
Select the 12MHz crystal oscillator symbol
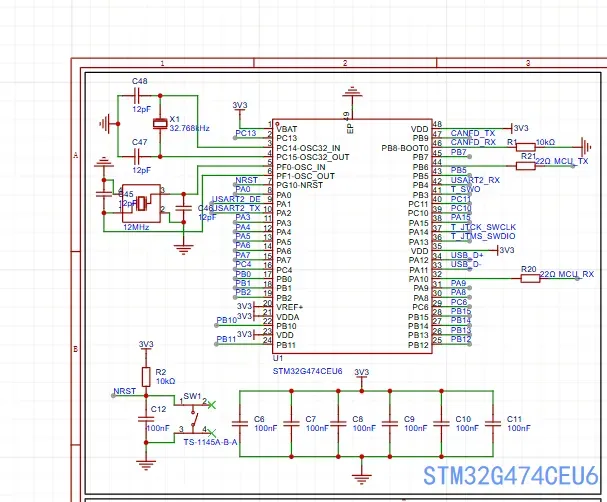[x=141, y=203]
